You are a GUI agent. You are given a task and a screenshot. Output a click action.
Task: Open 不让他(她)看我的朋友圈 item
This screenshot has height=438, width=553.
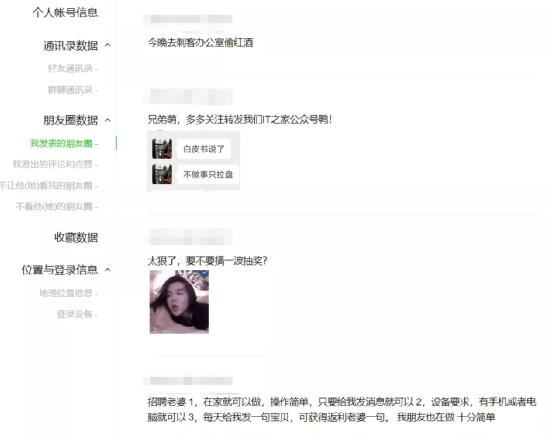coord(46,185)
